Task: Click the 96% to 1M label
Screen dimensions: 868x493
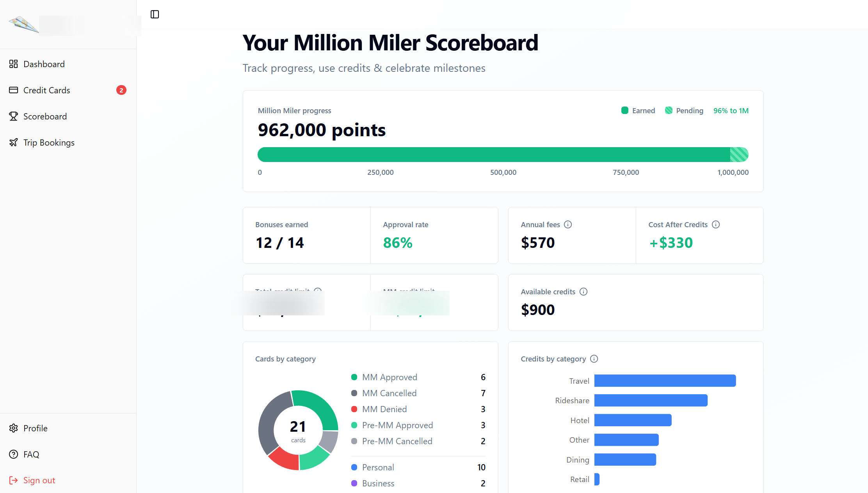Action: point(731,110)
